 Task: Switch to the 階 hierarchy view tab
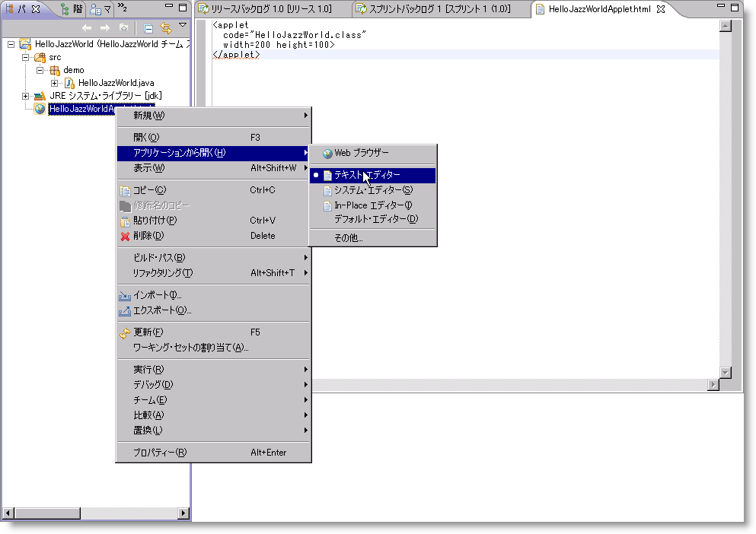point(72,8)
